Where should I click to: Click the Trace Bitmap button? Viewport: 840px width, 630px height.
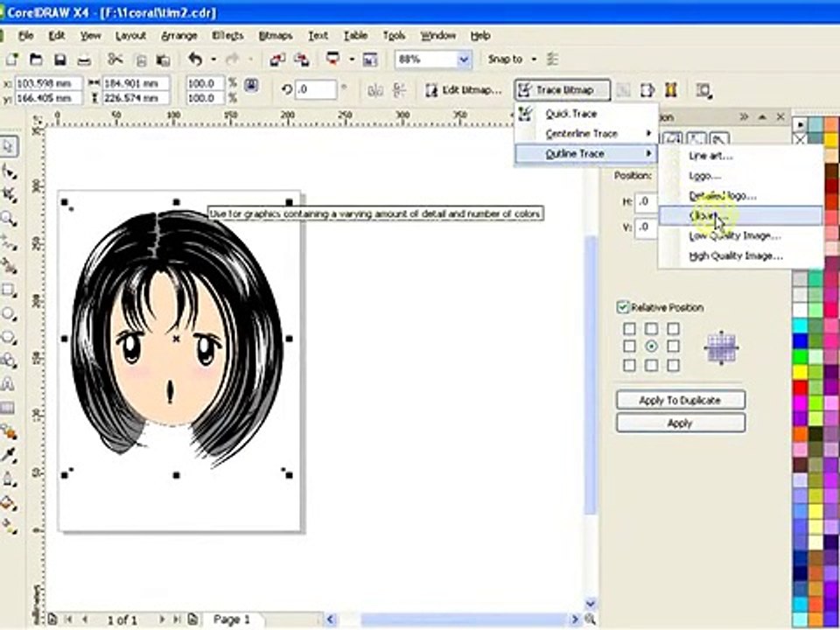563,90
